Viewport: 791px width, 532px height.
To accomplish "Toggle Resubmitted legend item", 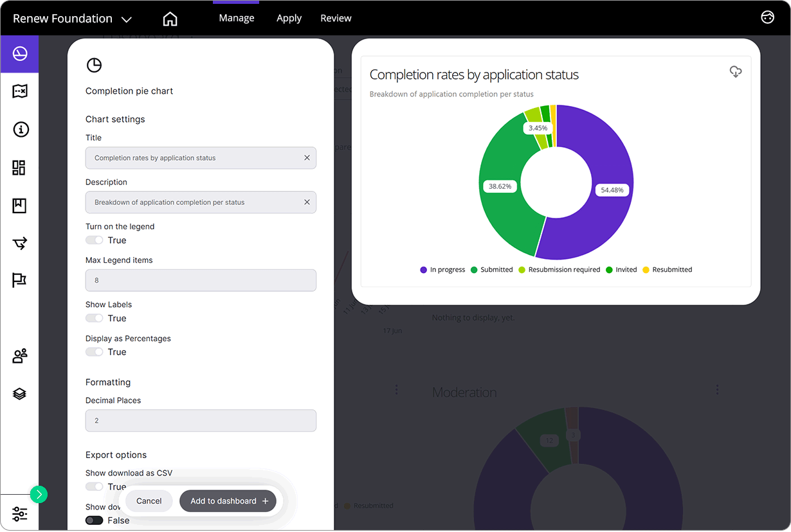I will point(668,270).
